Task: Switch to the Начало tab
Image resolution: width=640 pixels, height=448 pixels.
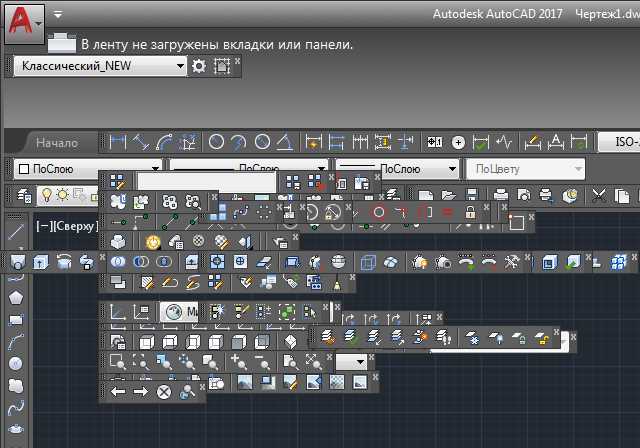Action: (x=56, y=142)
